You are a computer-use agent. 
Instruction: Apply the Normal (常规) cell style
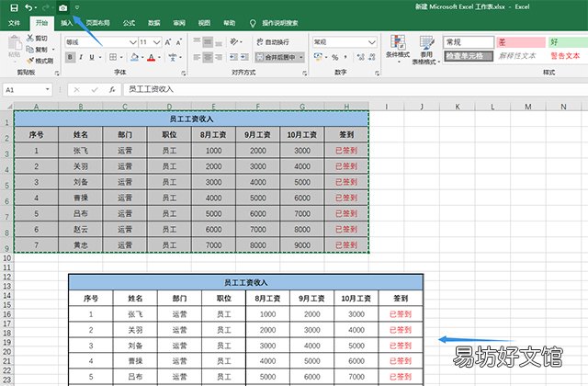point(469,42)
